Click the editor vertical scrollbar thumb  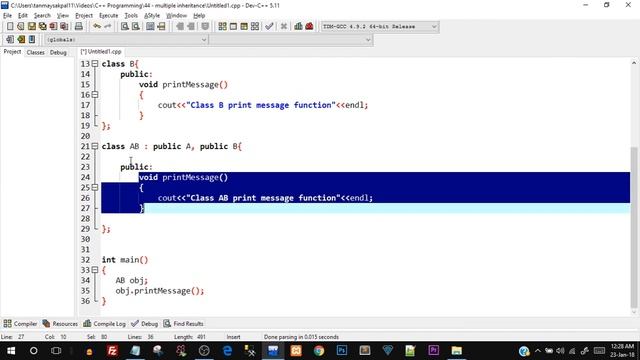pos(633,227)
